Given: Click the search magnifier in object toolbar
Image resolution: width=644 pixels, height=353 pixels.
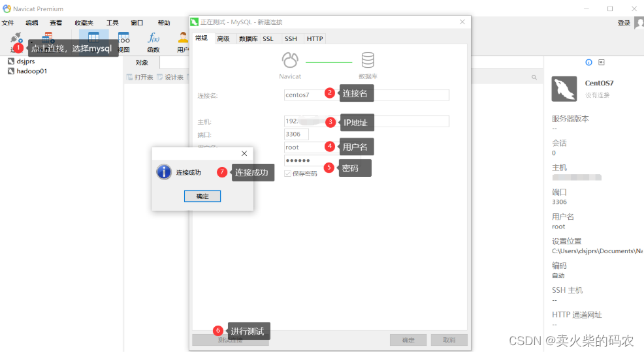Looking at the screenshot, I should tap(534, 77).
